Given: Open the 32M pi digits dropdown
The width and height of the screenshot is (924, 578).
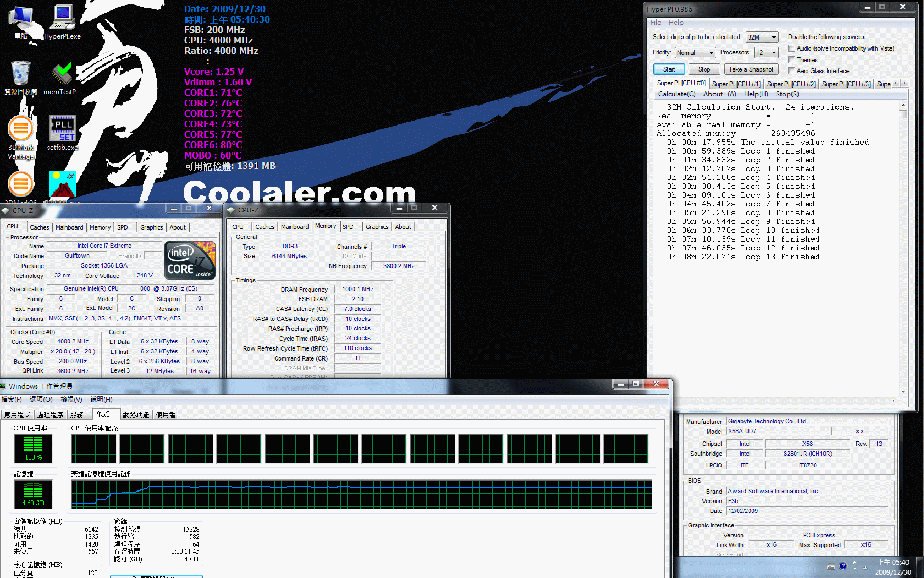Looking at the screenshot, I should 762,37.
